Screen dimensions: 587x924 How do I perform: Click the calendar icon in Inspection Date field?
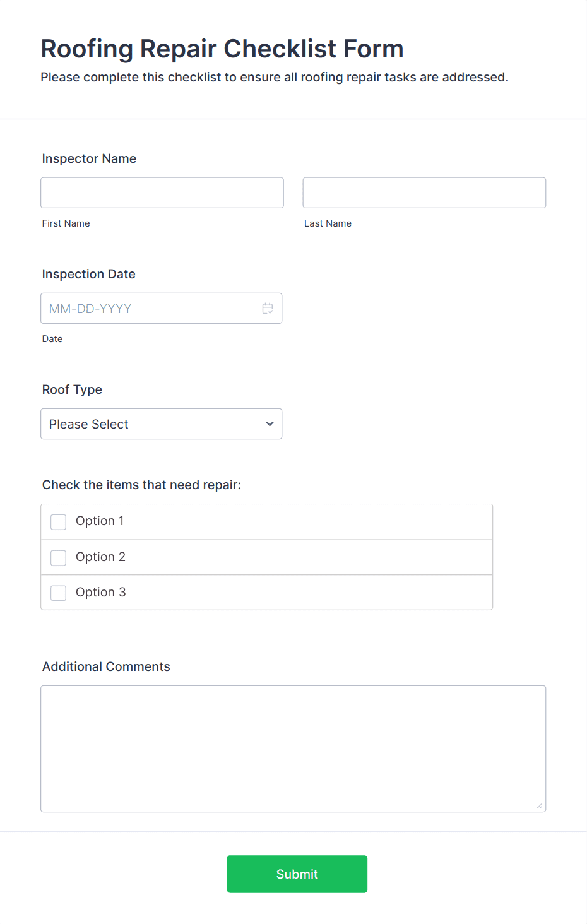[267, 308]
